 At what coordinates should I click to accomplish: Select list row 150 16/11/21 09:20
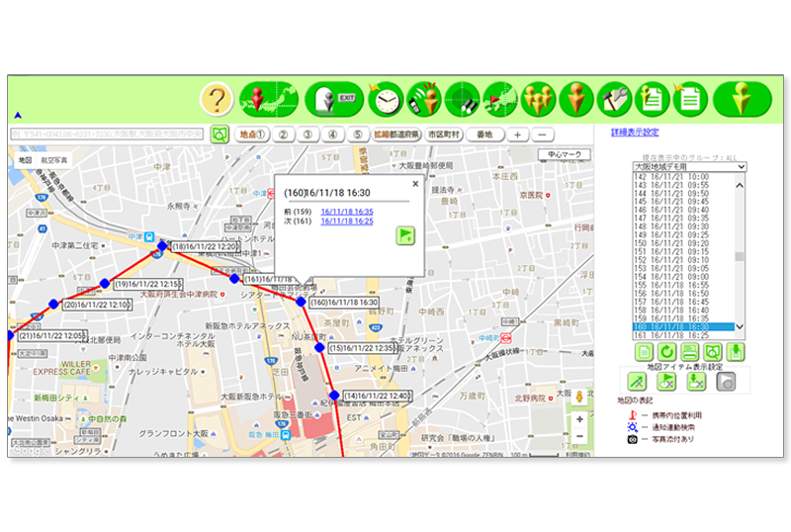pyautogui.click(x=683, y=243)
